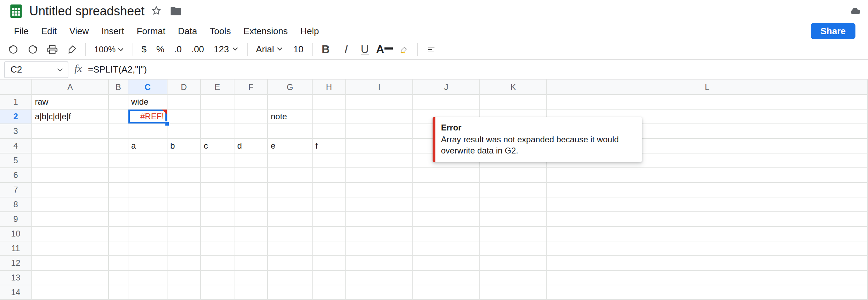Open the 100% zoom dropdown

109,50
